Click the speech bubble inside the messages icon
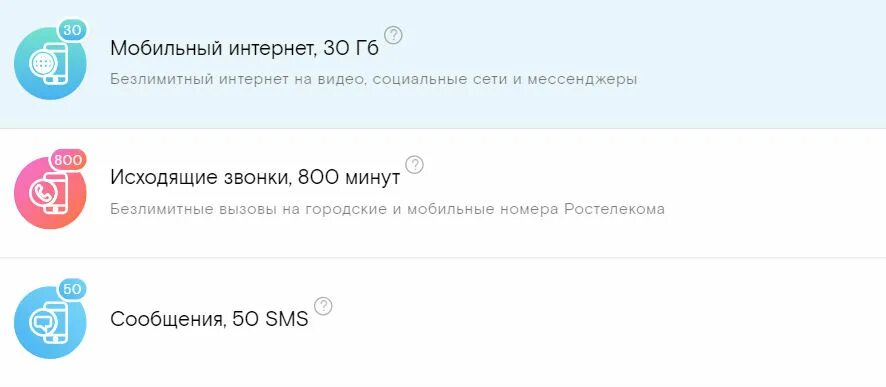The width and height of the screenshot is (886, 387). pos(40,323)
